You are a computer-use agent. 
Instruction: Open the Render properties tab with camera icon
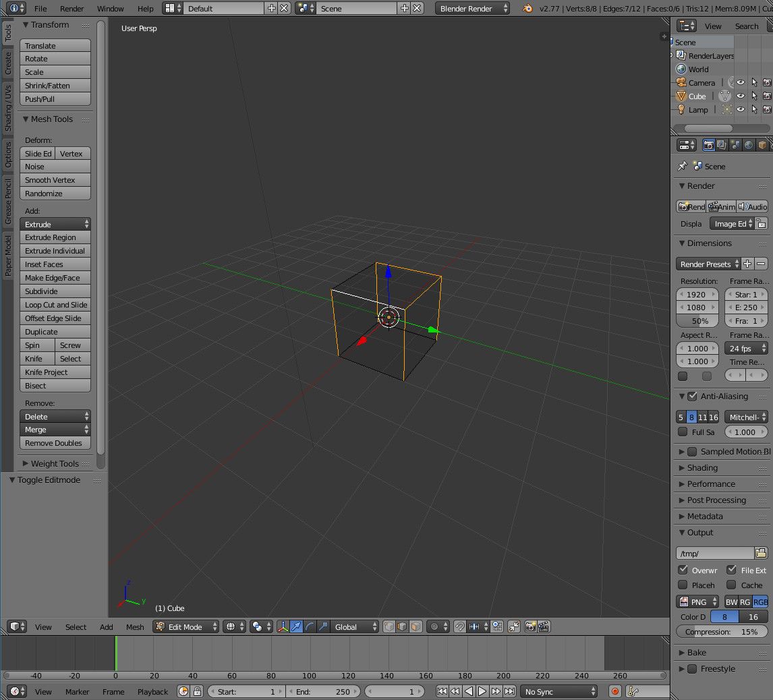[709, 145]
